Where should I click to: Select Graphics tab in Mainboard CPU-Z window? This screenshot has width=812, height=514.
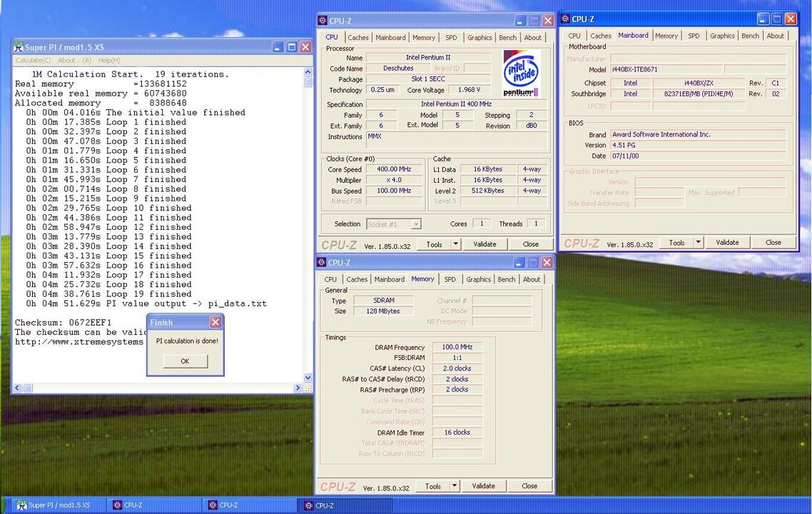point(722,36)
